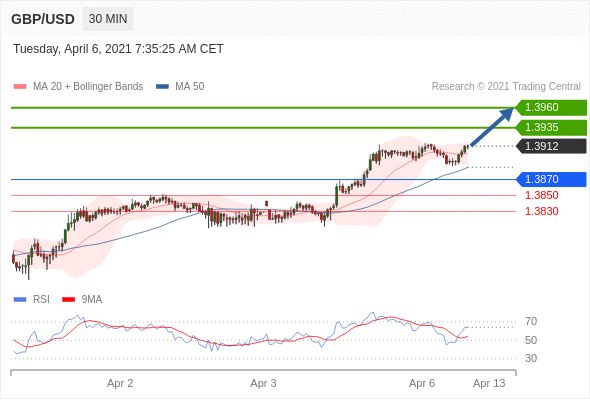The height and width of the screenshot is (400, 590).
Task: Click the red 1.3850 support value
Action: [541, 195]
